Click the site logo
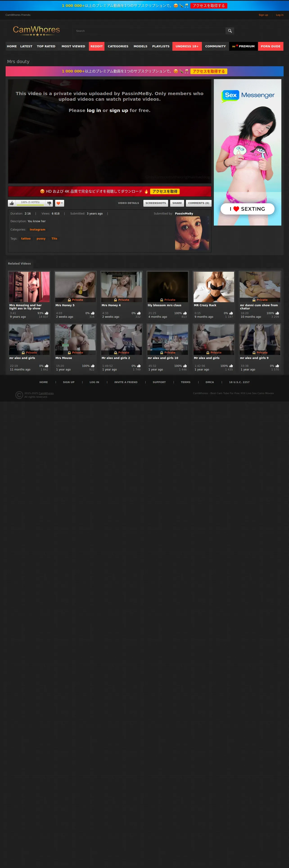 pyautogui.click(x=36, y=31)
